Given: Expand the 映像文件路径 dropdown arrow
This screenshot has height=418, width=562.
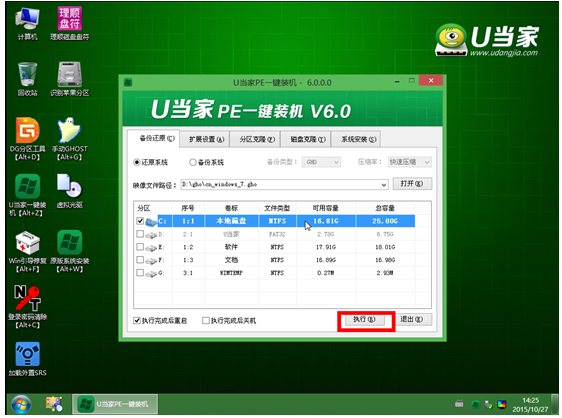Looking at the screenshot, I should pyautogui.click(x=384, y=185).
